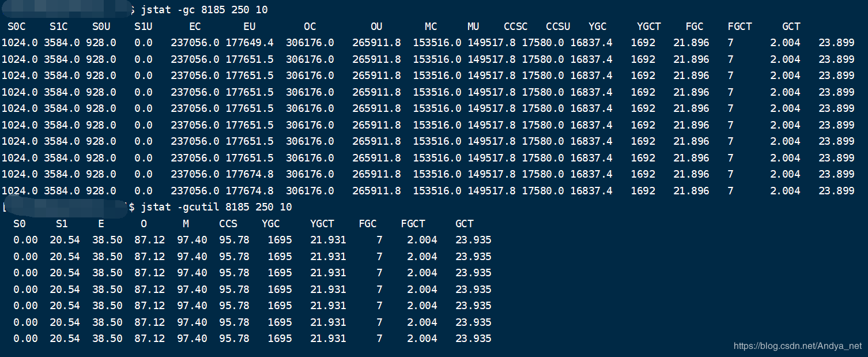
Task: Click YGC header in the gcutil table
Action: [x=271, y=224]
